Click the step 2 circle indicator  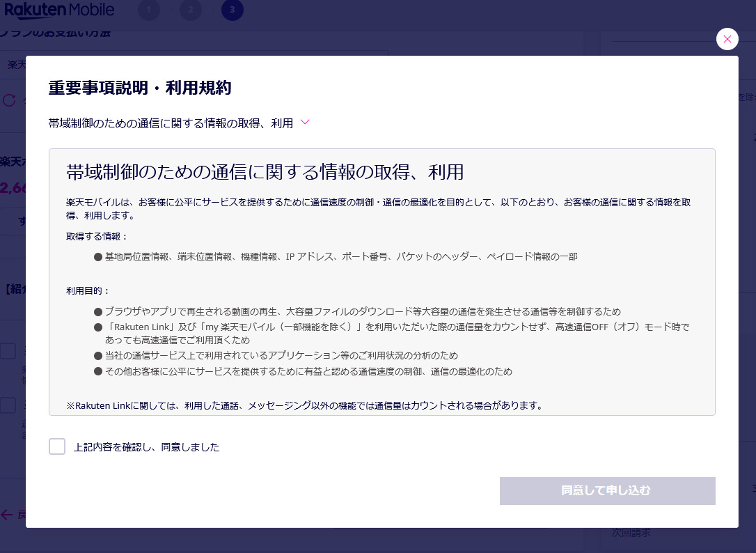191,10
